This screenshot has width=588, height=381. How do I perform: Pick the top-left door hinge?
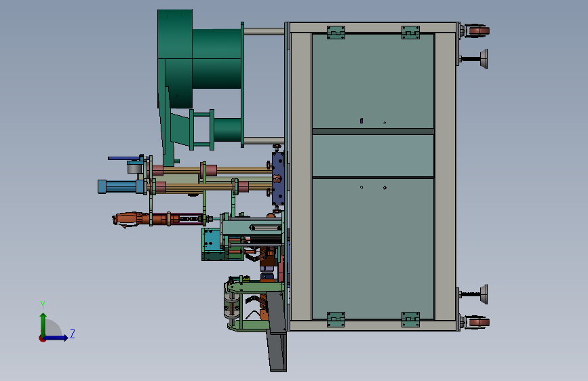pos(336,33)
